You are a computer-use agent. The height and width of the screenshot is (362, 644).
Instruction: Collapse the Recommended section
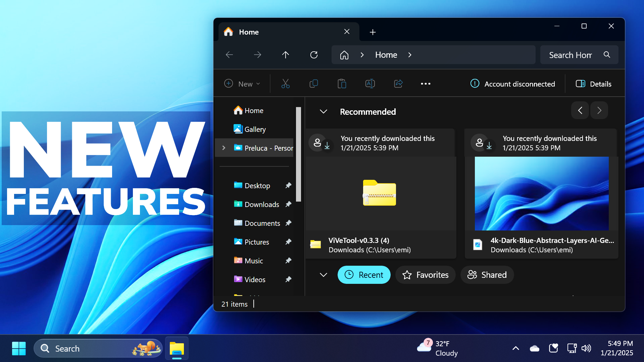pyautogui.click(x=323, y=112)
